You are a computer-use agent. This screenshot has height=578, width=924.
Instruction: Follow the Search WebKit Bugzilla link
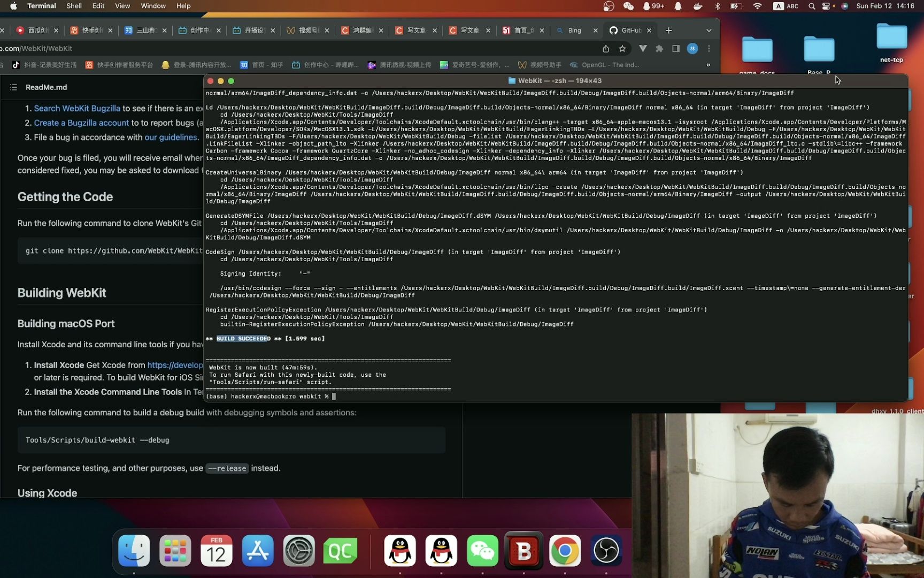(77, 108)
